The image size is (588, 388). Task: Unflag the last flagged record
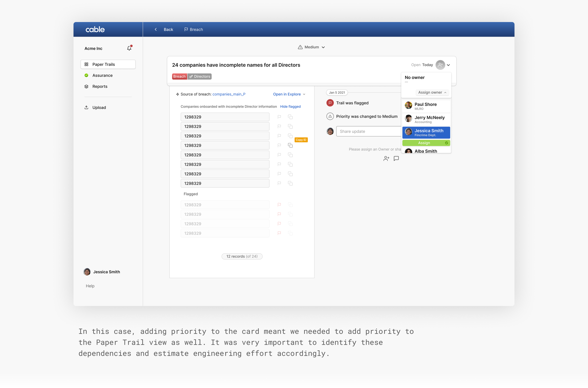click(279, 233)
